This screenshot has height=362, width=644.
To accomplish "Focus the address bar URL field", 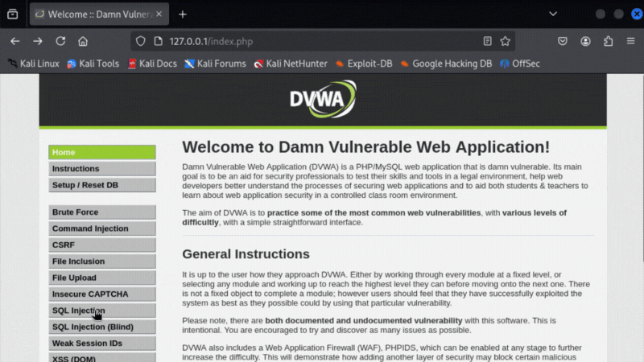I will (x=323, y=41).
